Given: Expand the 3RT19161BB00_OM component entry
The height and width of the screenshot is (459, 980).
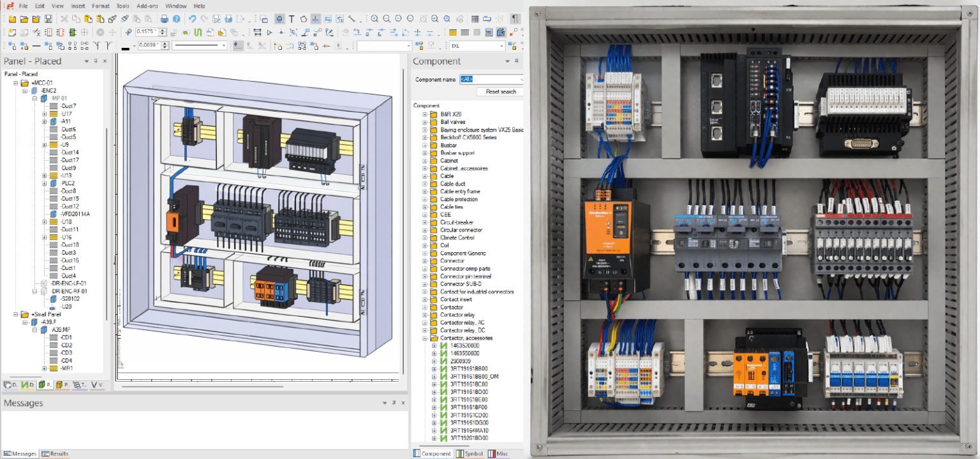Looking at the screenshot, I should pos(434,377).
